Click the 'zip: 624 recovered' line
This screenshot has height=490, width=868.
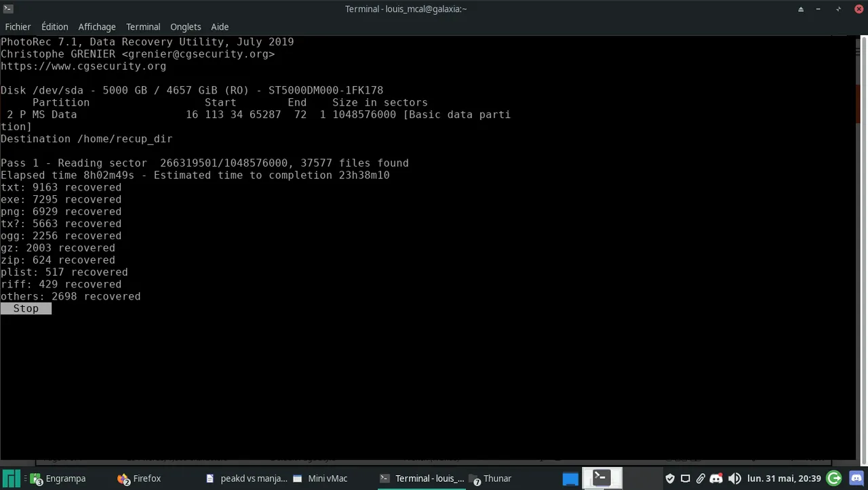[x=58, y=260]
